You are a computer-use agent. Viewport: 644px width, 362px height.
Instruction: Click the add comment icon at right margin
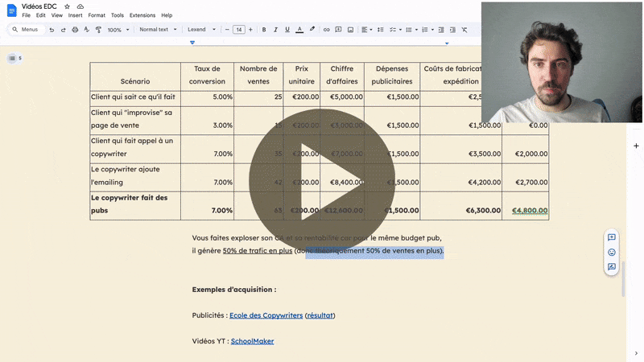coord(612,237)
